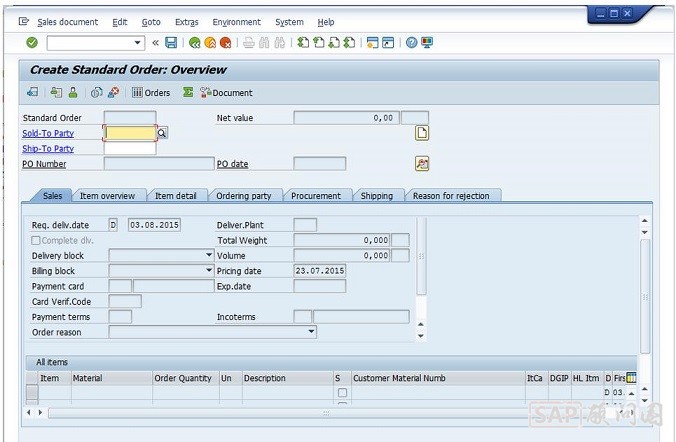
Task: Click the table column settings icon
Action: [631, 378]
